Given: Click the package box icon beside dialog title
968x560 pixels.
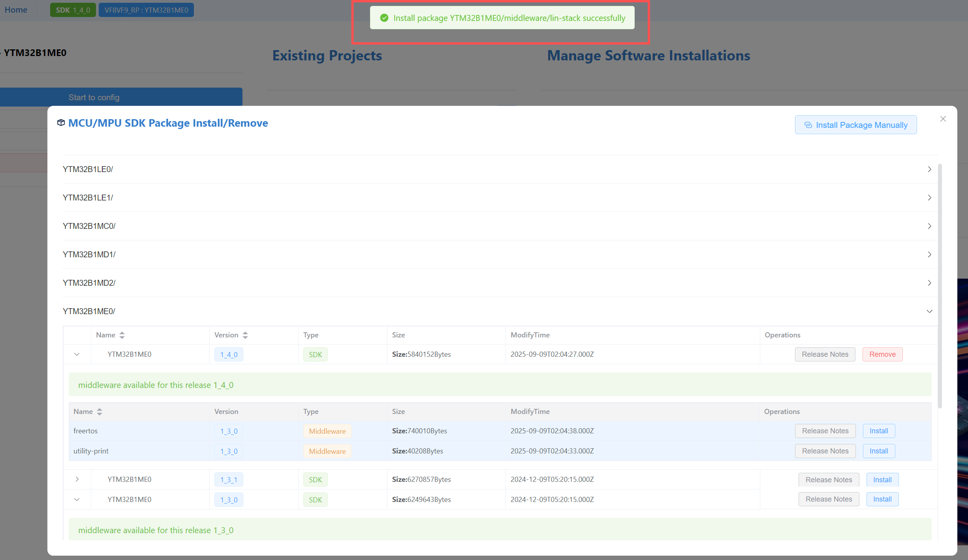Looking at the screenshot, I should [x=61, y=123].
